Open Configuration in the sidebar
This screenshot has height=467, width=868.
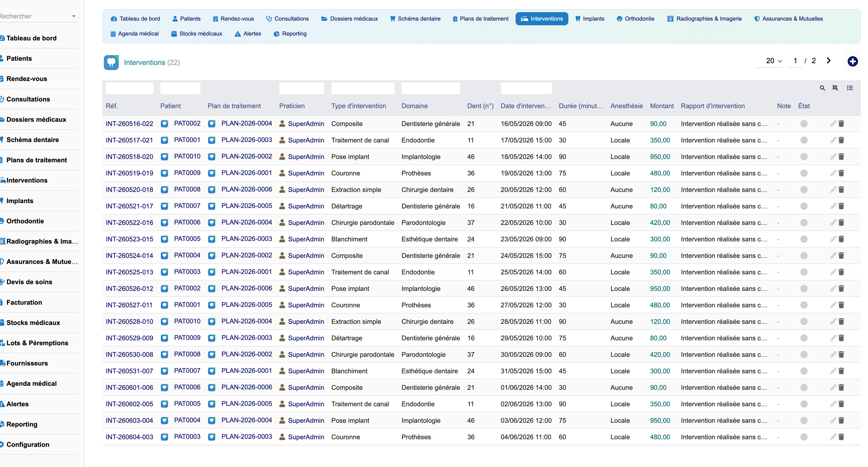(28, 445)
